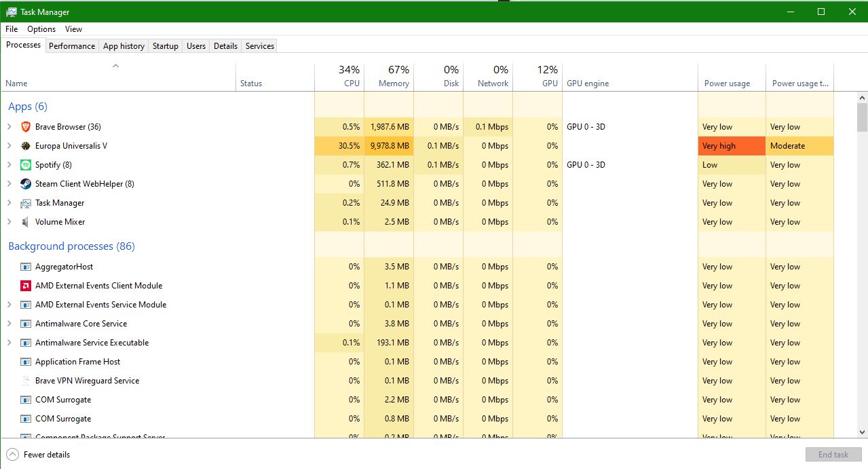Click the Antimalware Service Executable icon
The width and height of the screenshot is (868, 469).
tap(26, 343)
